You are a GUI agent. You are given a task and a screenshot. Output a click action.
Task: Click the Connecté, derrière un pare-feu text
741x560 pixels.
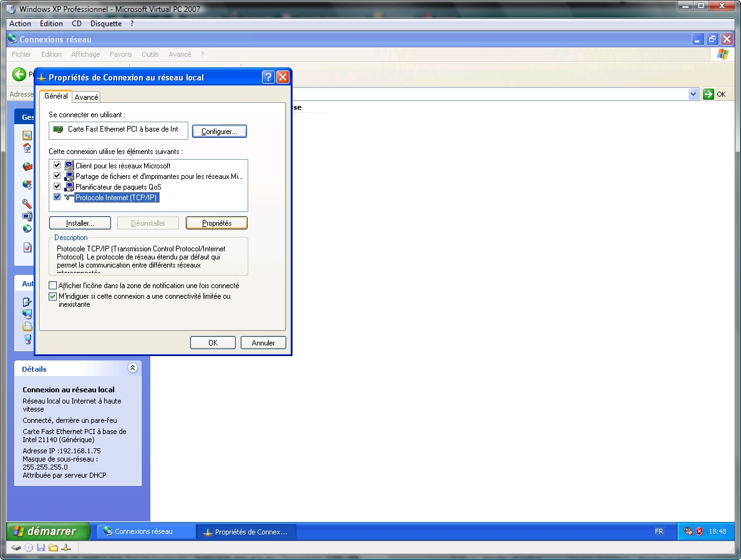69,420
